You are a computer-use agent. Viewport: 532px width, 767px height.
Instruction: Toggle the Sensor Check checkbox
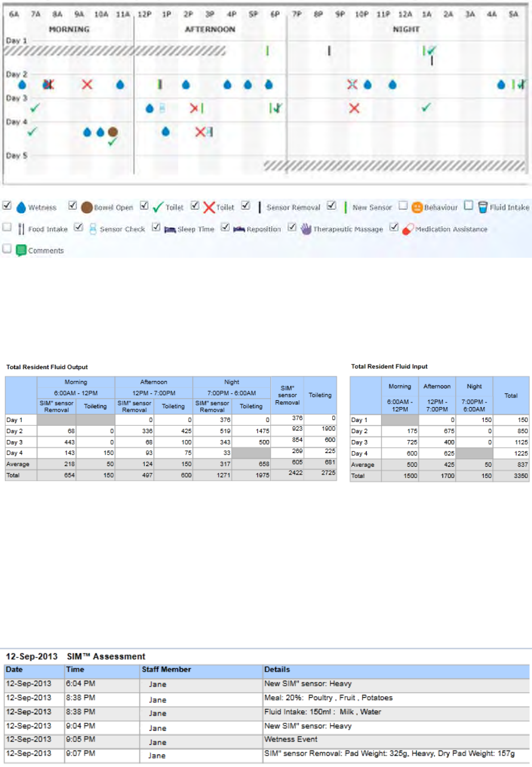coord(78,227)
